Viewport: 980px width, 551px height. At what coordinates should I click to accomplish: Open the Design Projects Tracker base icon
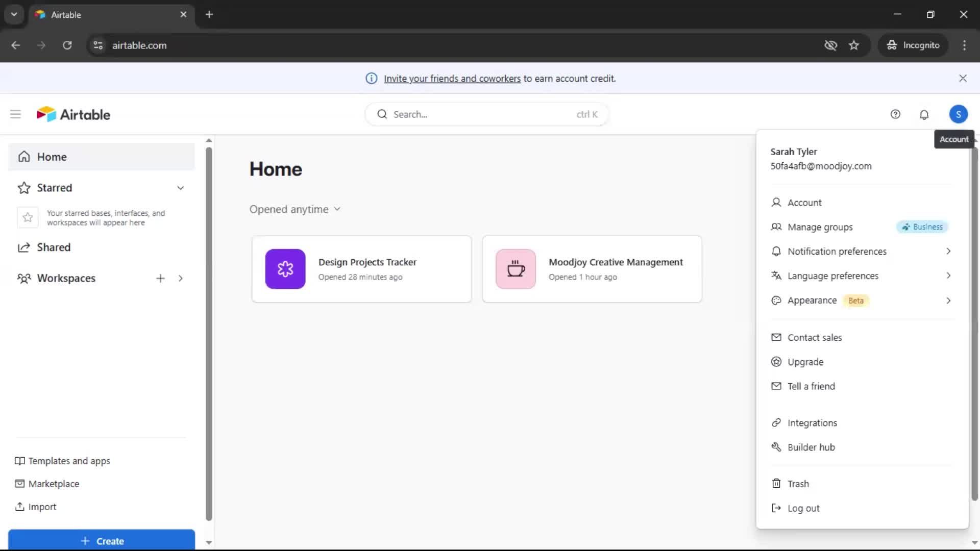tap(285, 269)
